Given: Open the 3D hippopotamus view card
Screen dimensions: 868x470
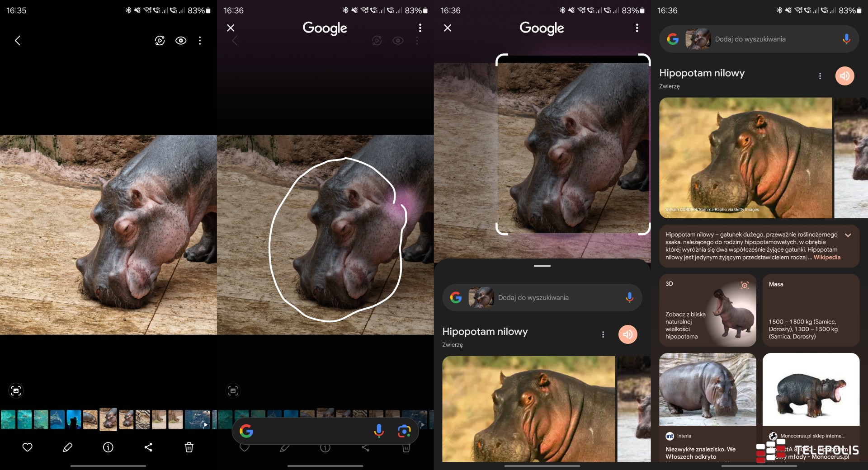Looking at the screenshot, I should [708, 310].
